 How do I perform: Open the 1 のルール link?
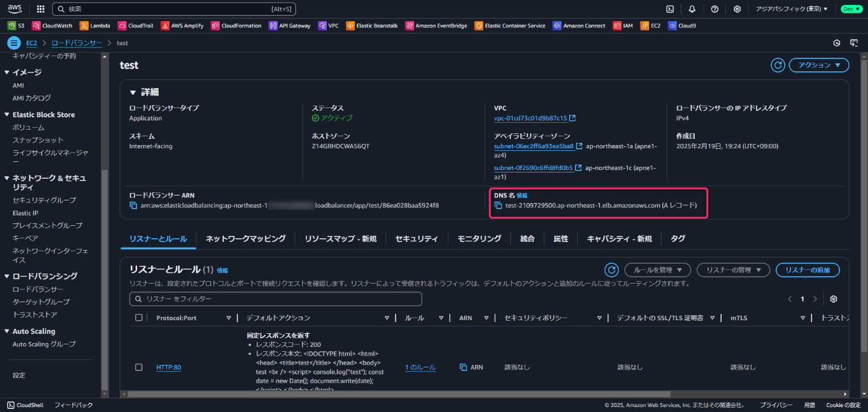click(x=420, y=367)
